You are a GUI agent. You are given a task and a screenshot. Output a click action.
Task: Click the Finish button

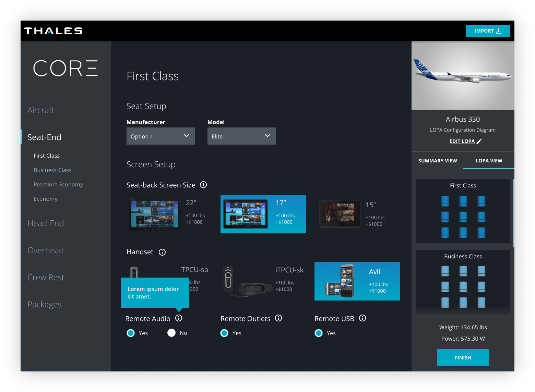point(463,358)
